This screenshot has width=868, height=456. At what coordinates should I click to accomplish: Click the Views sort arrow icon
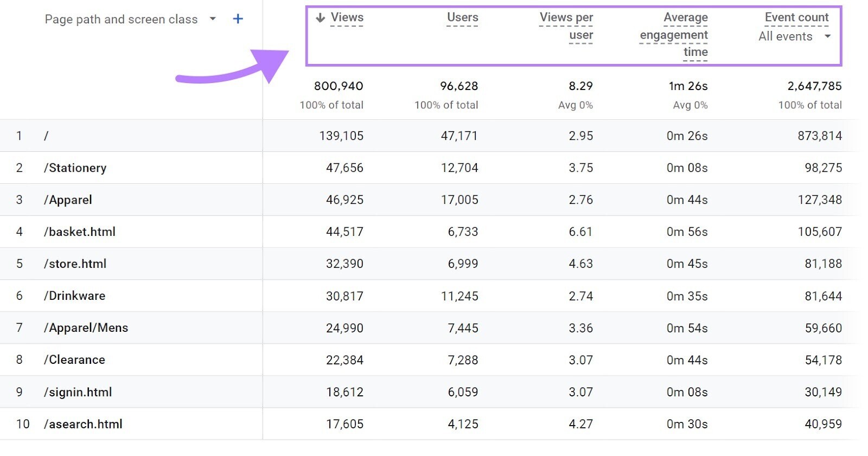point(320,18)
